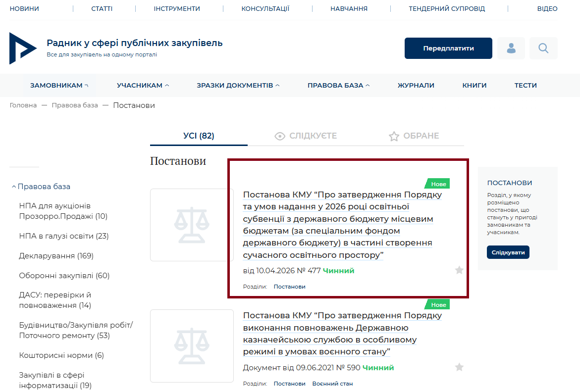This screenshot has height=392, width=580.
Task: Open the Правова база navigation dropdown
Action: [338, 86]
